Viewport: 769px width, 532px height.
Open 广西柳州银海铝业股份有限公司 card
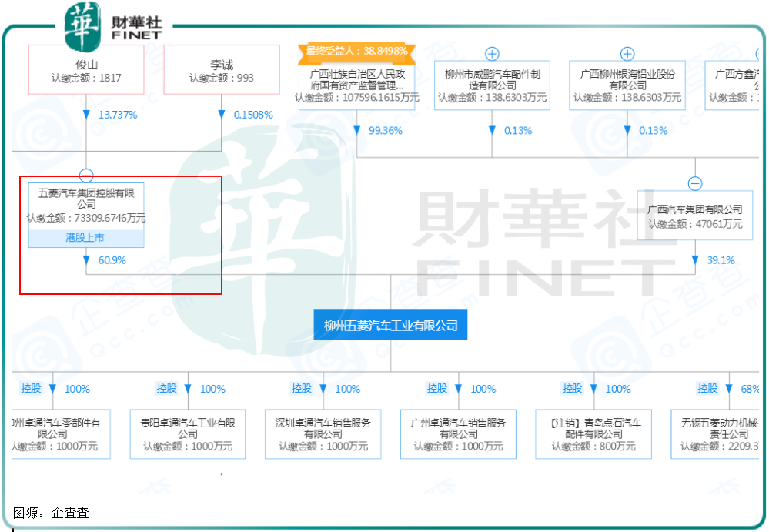[627, 85]
